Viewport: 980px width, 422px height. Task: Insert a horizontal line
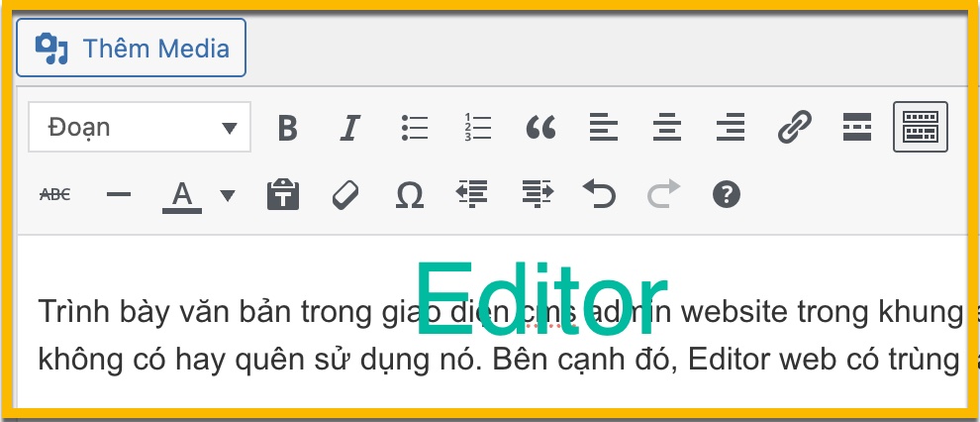tap(119, 195)
